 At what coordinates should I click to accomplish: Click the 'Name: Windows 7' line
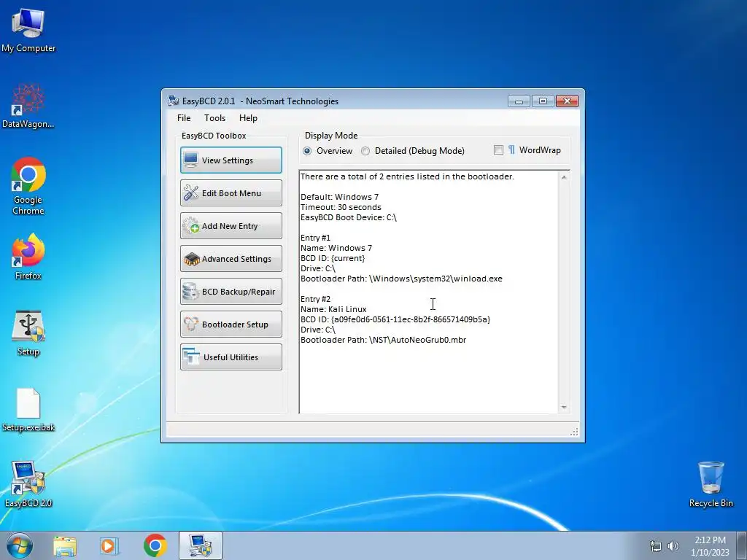pyautogui.click(x=336, y=248)
